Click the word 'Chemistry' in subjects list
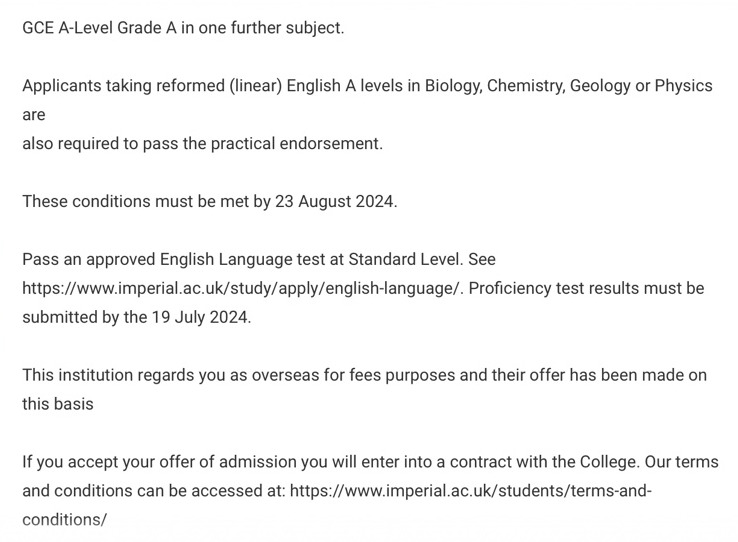 (x=525, y=86)
